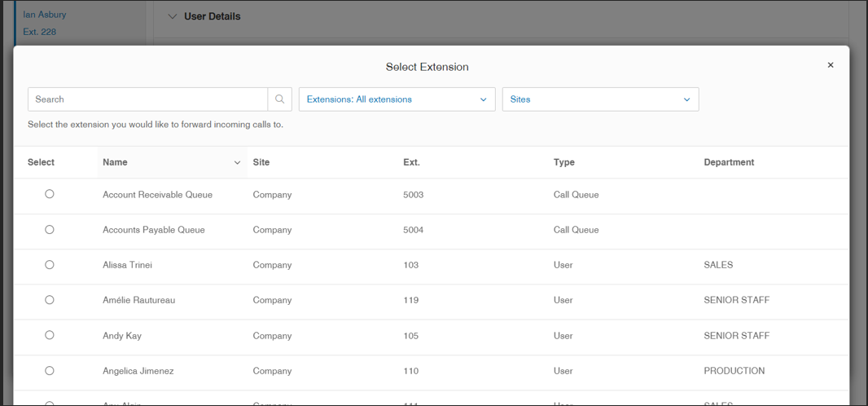The height and width of the screenshot is (406, 868).
Task: Click the Type column header
Action: [x=563, y=162]
